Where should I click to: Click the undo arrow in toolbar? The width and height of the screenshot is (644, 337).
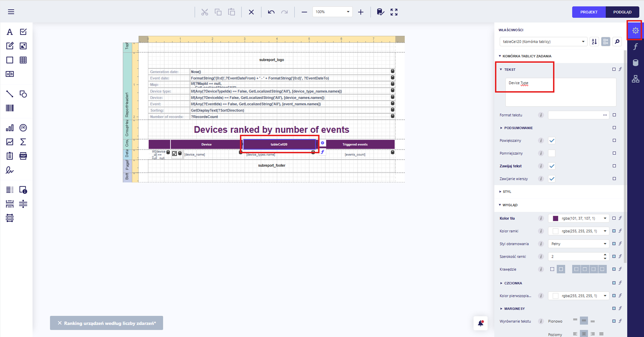271,12
